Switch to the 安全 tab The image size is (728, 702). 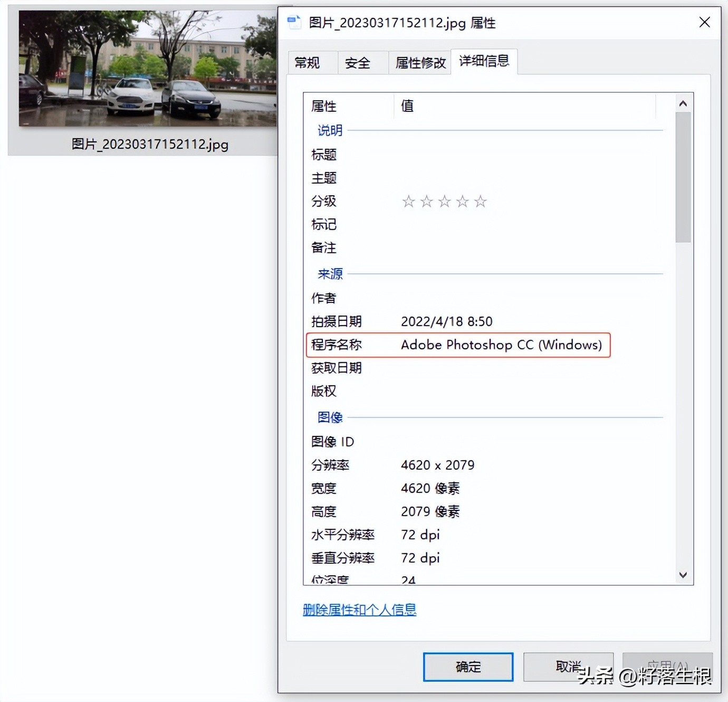tap(359, 62)
